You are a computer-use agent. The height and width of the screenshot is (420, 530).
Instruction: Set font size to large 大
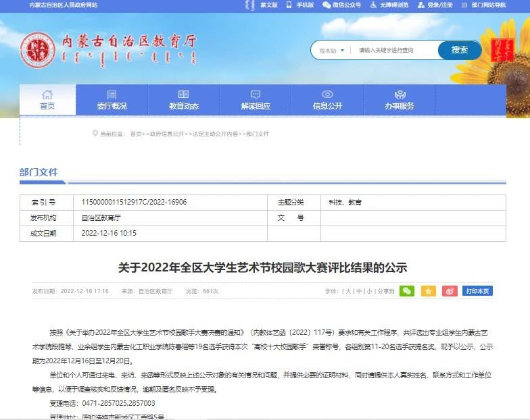(x=349, y=292)
